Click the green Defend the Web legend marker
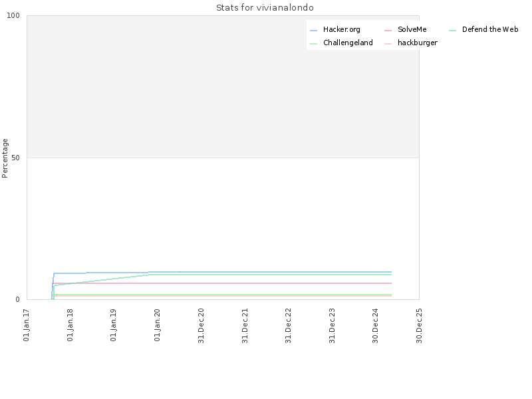Image resolution: width=532 pixels, height=399 pixels. [x=452, y=31]
